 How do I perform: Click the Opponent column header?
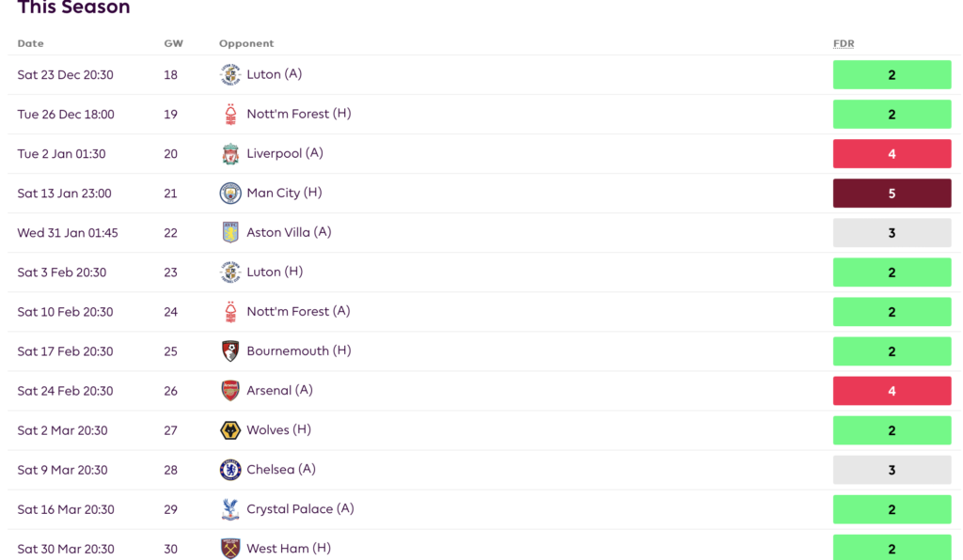tap(246, 44)
